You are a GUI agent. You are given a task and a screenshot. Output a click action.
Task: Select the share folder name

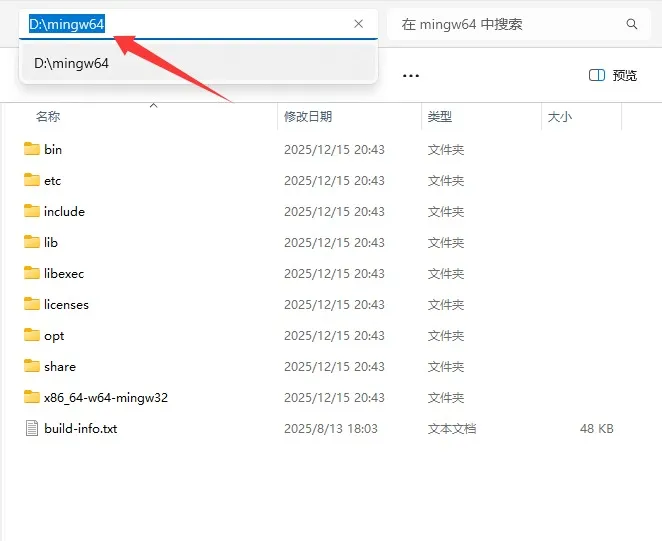click(x=60, y=367)
